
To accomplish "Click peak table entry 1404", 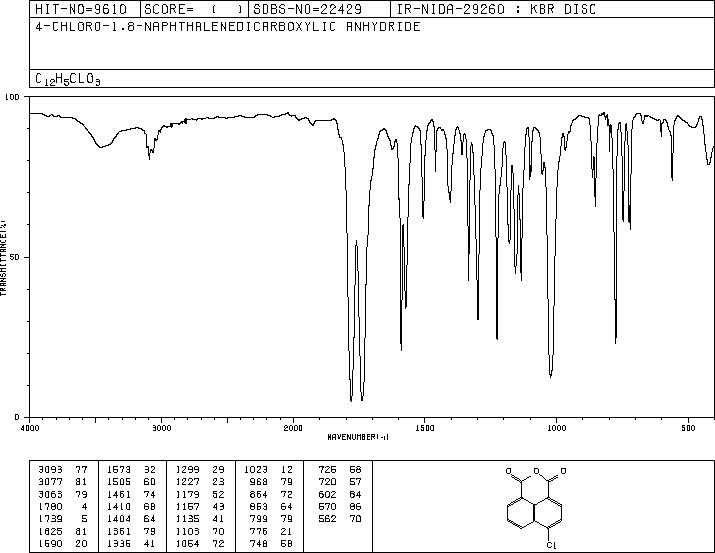I will pyautogui.click(x=119, y=519).
